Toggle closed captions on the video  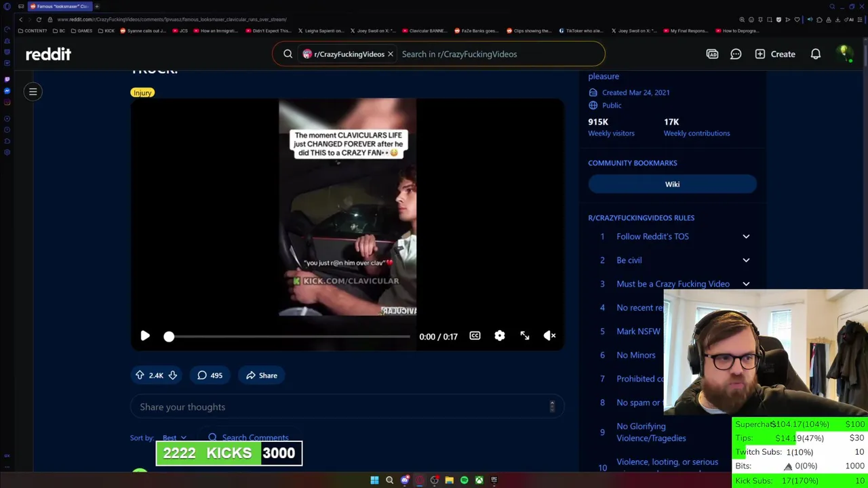[475, 336]
